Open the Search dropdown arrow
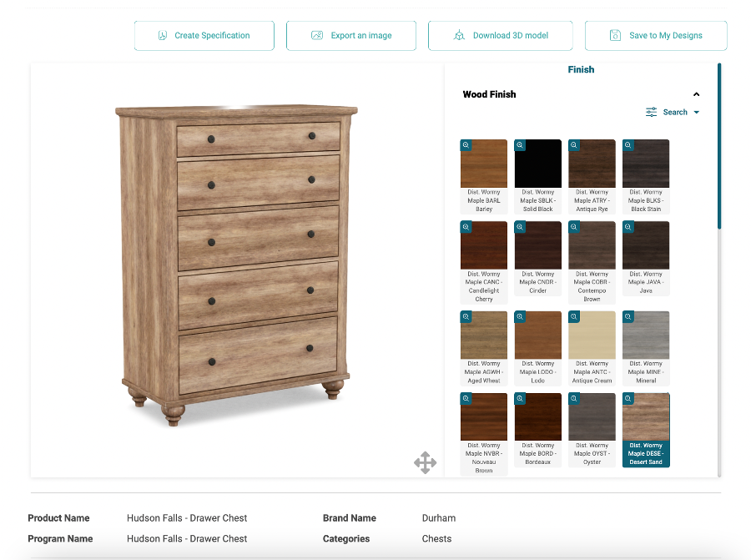The image size is (751, 560). click(697, 112)
